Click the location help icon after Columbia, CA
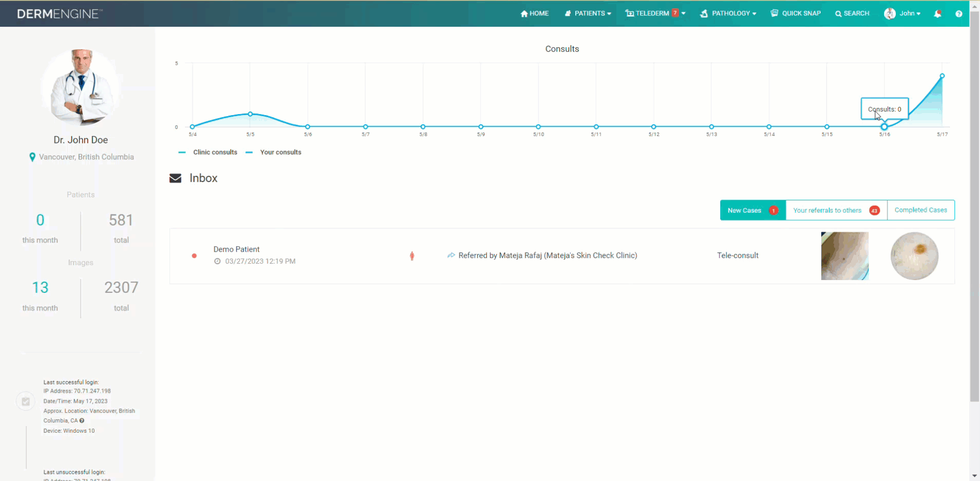Viewport: 980px width, 481px height. click(82, 420)
